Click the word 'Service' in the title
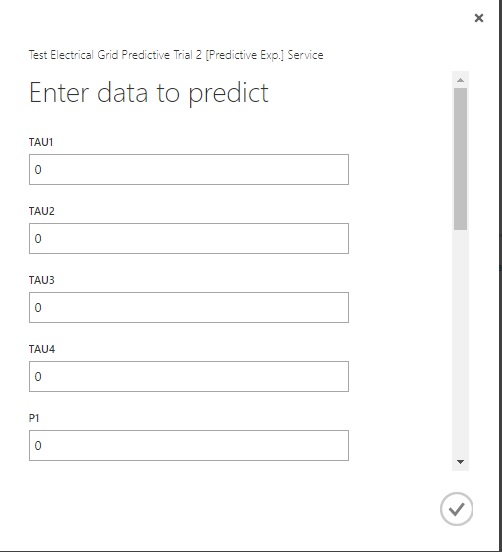The height and width of the screenshot is (552, 502). click(306, 55)
